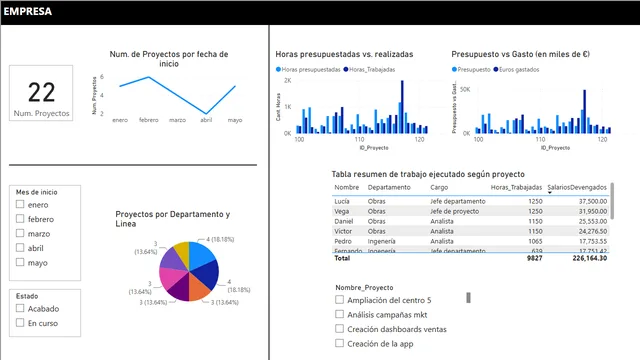Click the Horas_Trabajadas column header
Screen dimensions: 640x360
point(516,187)
